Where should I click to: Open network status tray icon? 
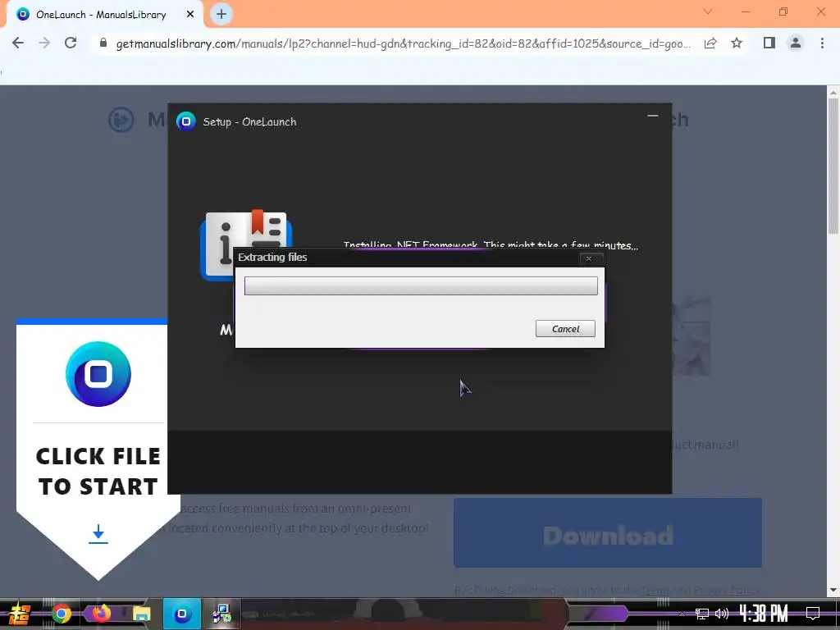click(x=701, y=614)
